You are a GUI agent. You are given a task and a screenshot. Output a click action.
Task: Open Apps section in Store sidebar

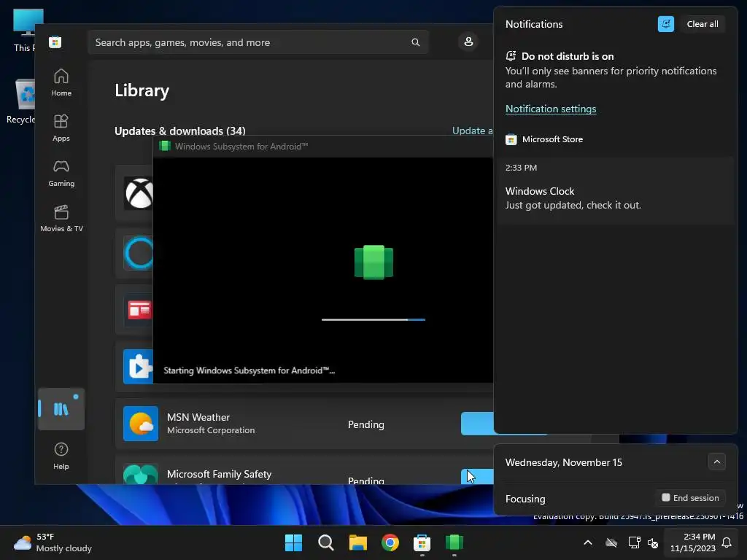[x=61, y=128]
